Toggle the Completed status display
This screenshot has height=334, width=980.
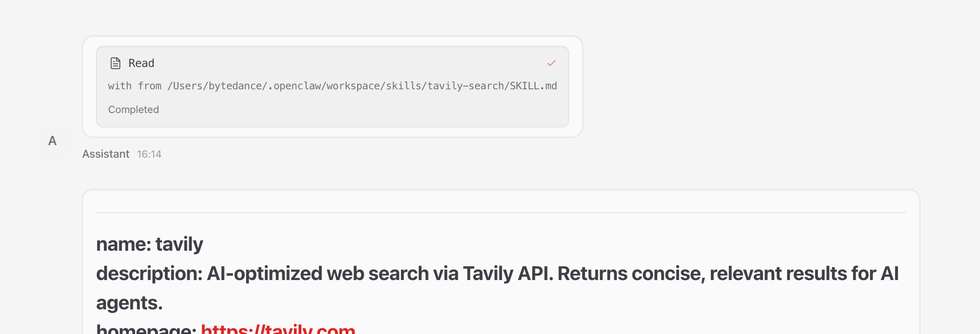coord(133,109)
